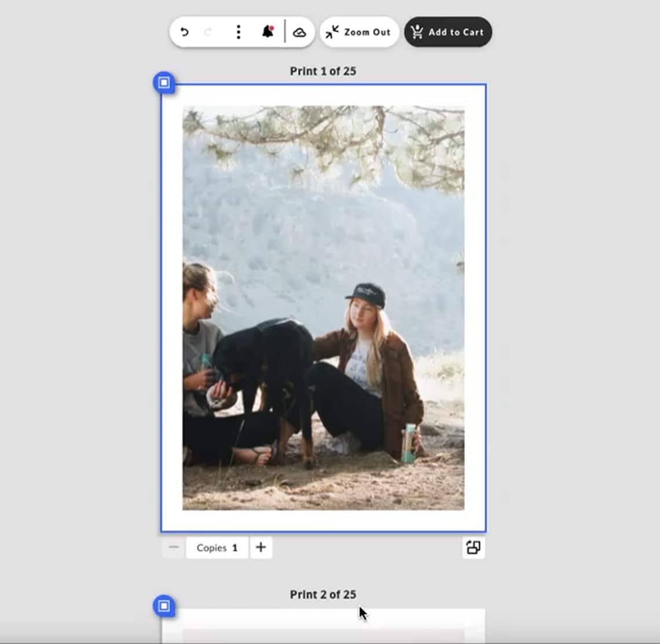Click the Add to Cart button
The width and height of the screenshot is (660, 644).
[448, 32]
